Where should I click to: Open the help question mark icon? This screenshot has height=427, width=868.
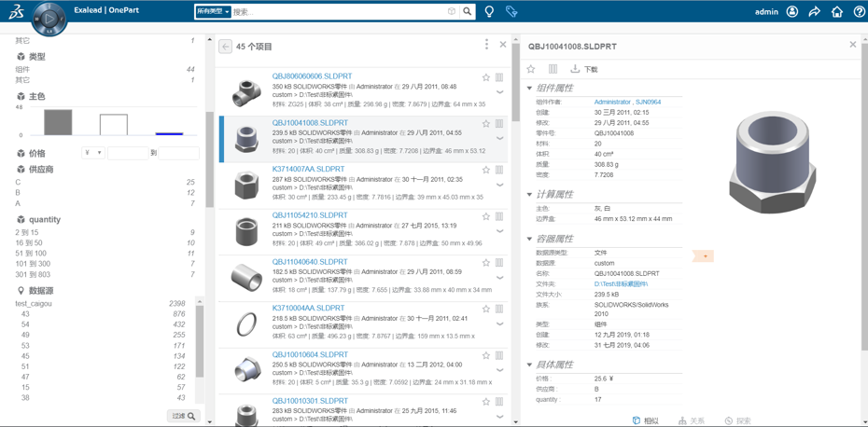coord(859,12)
